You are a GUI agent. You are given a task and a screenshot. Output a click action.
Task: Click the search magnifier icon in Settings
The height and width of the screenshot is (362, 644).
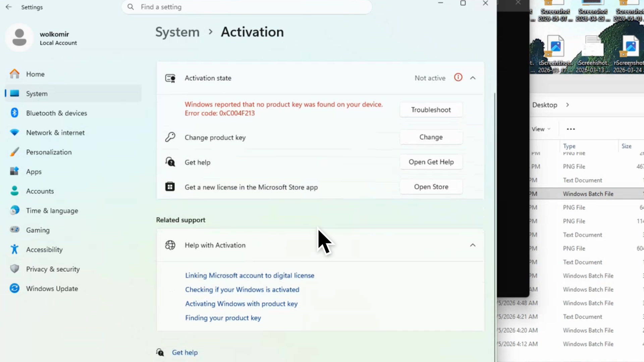(x=130, y=7)
